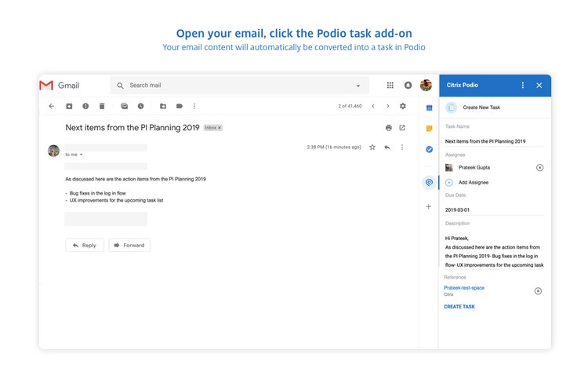Remove the Prateek-test-space reference
The width and height of the screenshot is (588, 368).
point(538,291)
